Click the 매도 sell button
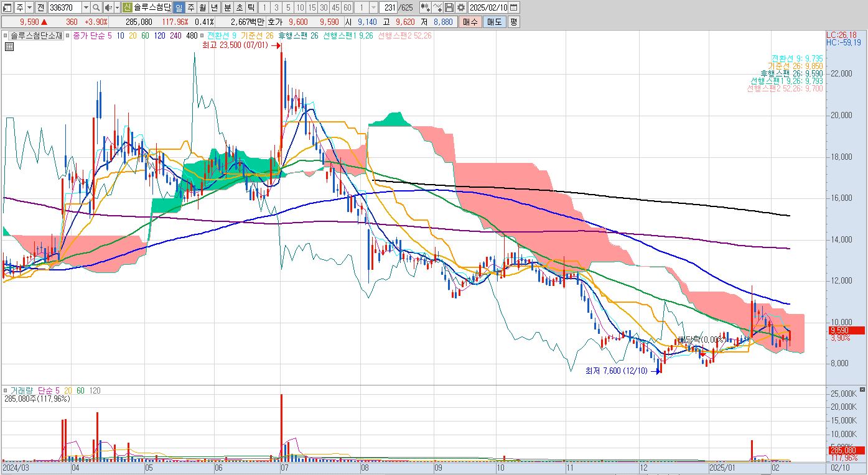 (x=493, y=22)
